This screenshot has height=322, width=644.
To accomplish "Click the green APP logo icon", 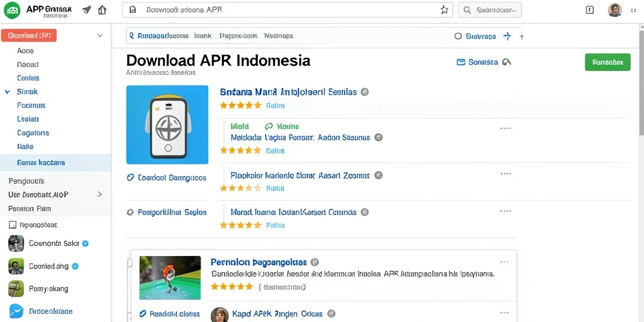I will 12,10.
